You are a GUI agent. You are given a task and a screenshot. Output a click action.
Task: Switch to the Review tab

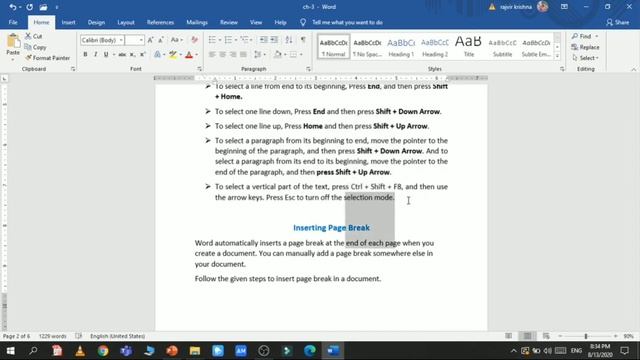pos(229,22)
